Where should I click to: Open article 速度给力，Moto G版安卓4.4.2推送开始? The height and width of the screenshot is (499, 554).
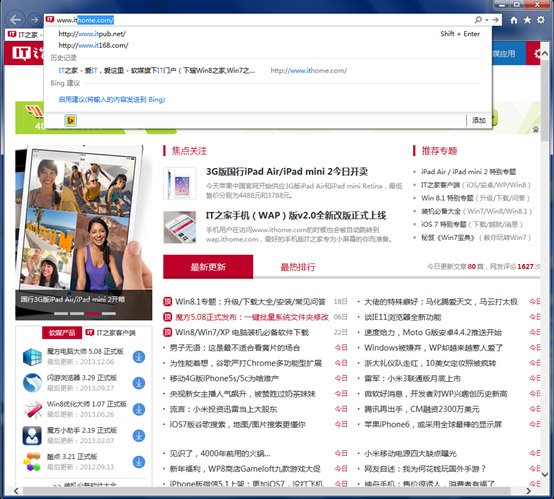[x=433, y=333]
